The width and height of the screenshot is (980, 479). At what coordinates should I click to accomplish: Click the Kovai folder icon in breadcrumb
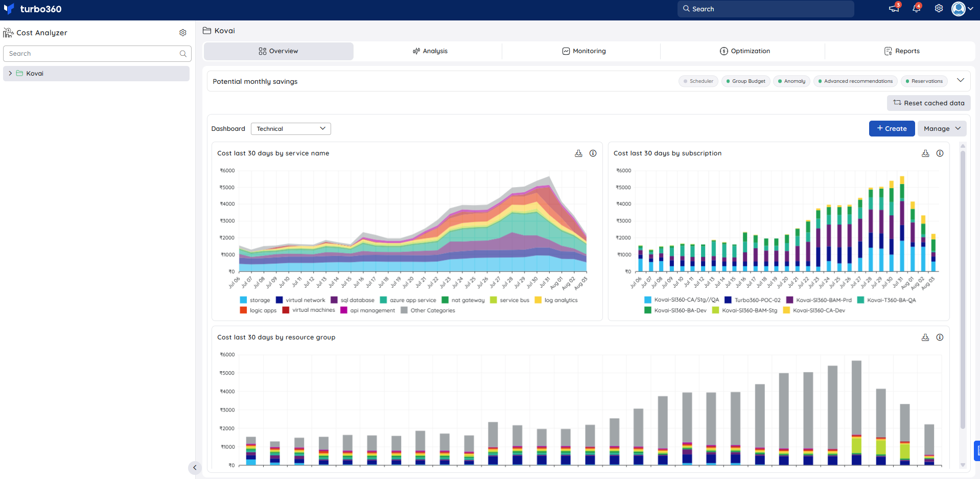coord(207,31)
